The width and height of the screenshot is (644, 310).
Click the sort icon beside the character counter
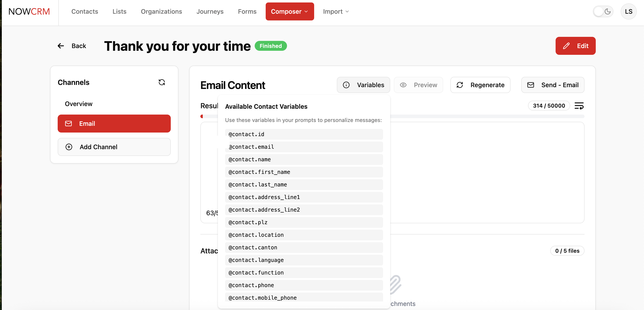(x=580, y=106)
